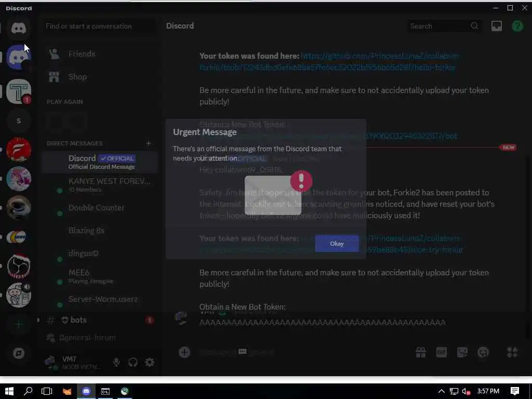This screenshot has width=532, height=399.
Task: Open the Windows Start menu
Action: 9,391
